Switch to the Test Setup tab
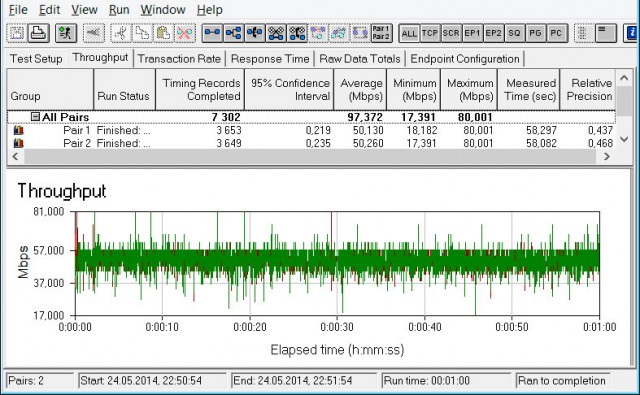 (36, 59)
